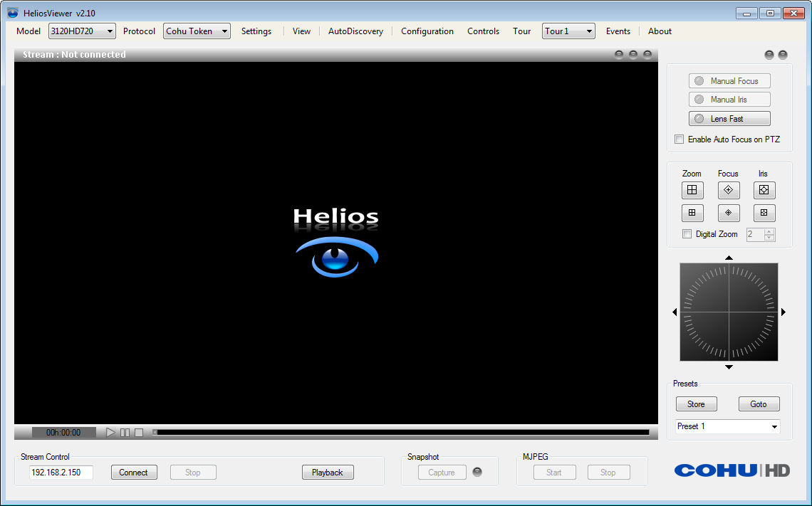Toggle Manual Iris
The height and width of the screenshot is (506, 812).
coord(729,100)
